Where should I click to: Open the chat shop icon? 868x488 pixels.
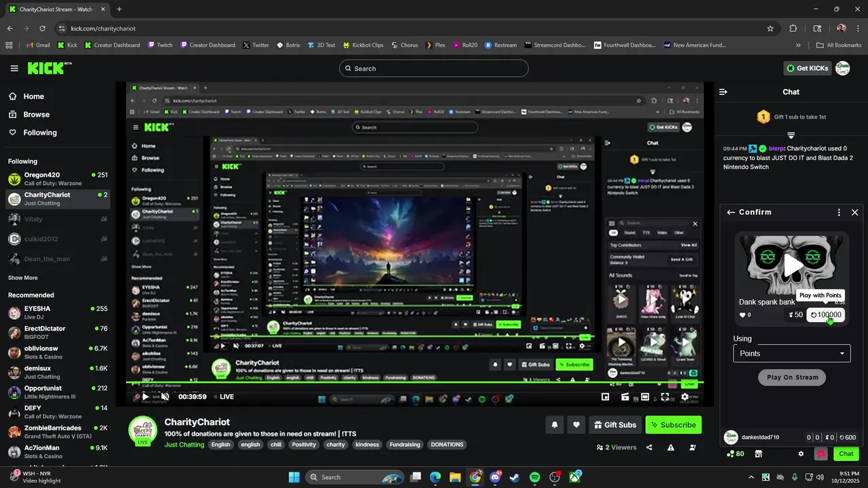[759, 454]
